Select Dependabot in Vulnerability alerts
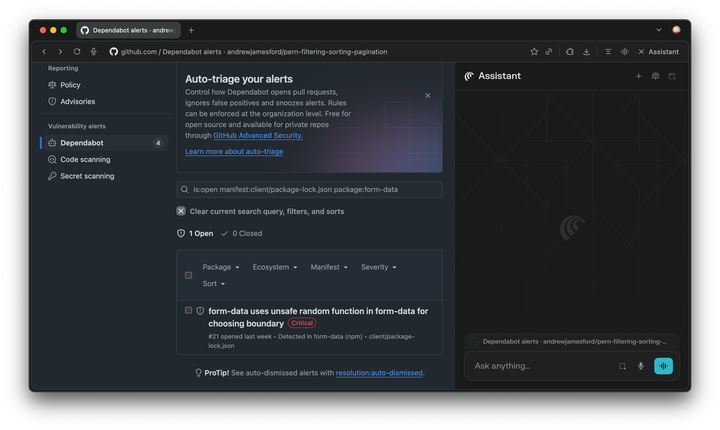 coord(104,143)
